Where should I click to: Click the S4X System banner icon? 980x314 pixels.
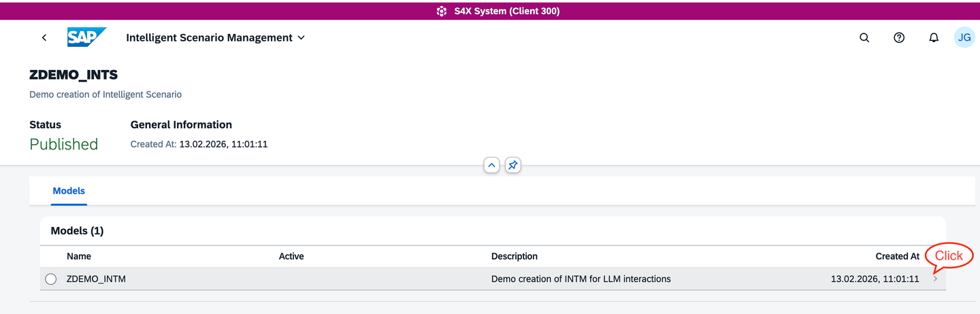pyautogui.click(x=442, y=11)
